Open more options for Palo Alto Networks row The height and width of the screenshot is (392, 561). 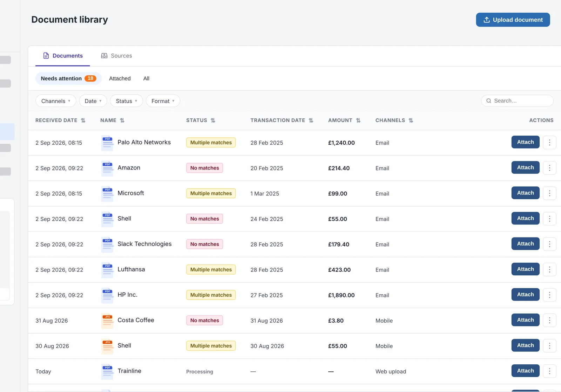click(x=549, y=143)
